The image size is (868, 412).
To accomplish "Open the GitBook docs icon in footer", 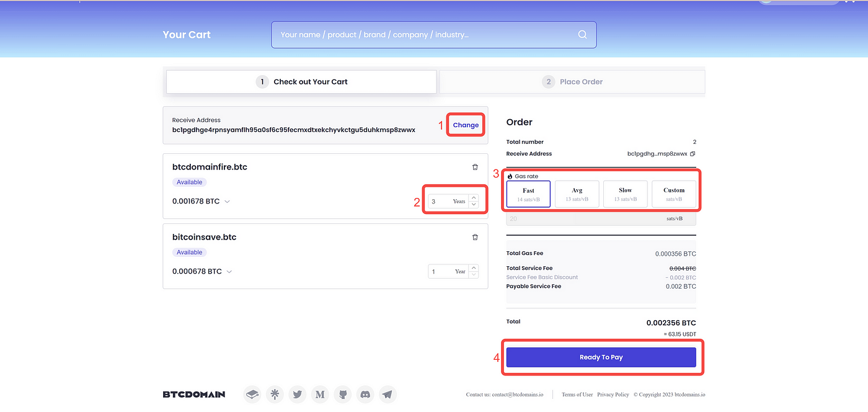I will [252, 394].
